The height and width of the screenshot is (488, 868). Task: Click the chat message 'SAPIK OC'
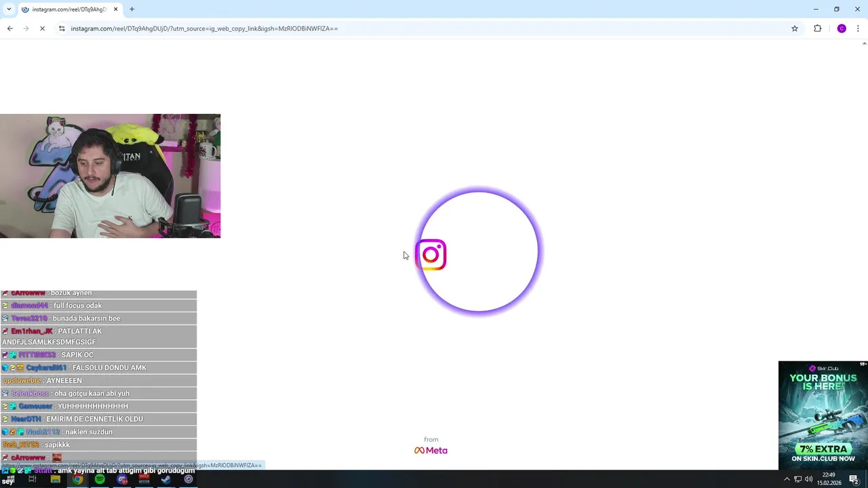tap(77, 355)
